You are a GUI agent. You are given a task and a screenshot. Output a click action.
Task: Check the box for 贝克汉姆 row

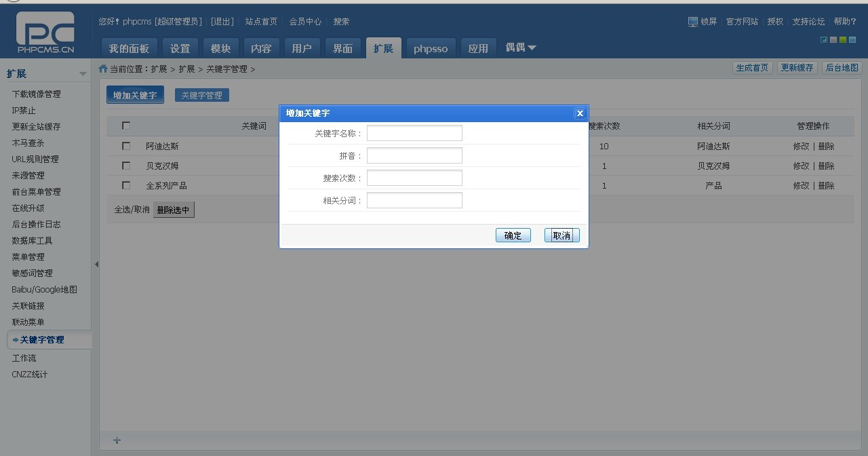click(x=126, y=166)
